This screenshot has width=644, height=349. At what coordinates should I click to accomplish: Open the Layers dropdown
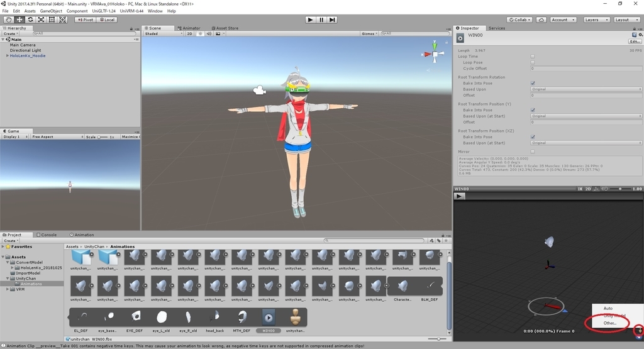point(596,19)
